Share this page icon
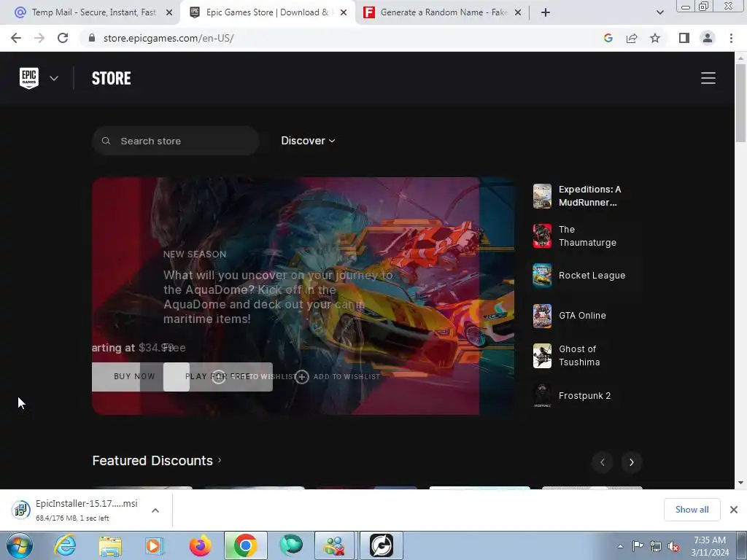This screenshot has height=560, width=747. coord(632,38)
